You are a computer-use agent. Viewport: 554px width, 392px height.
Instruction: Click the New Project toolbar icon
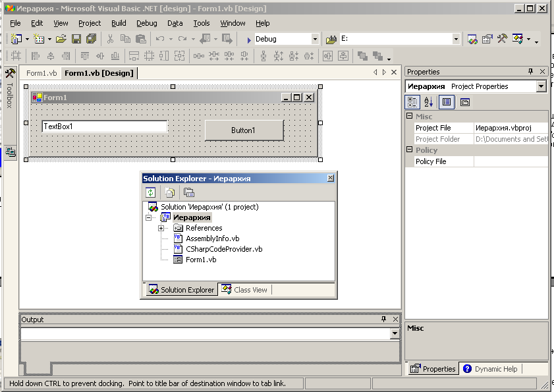(x=16, y=39)
